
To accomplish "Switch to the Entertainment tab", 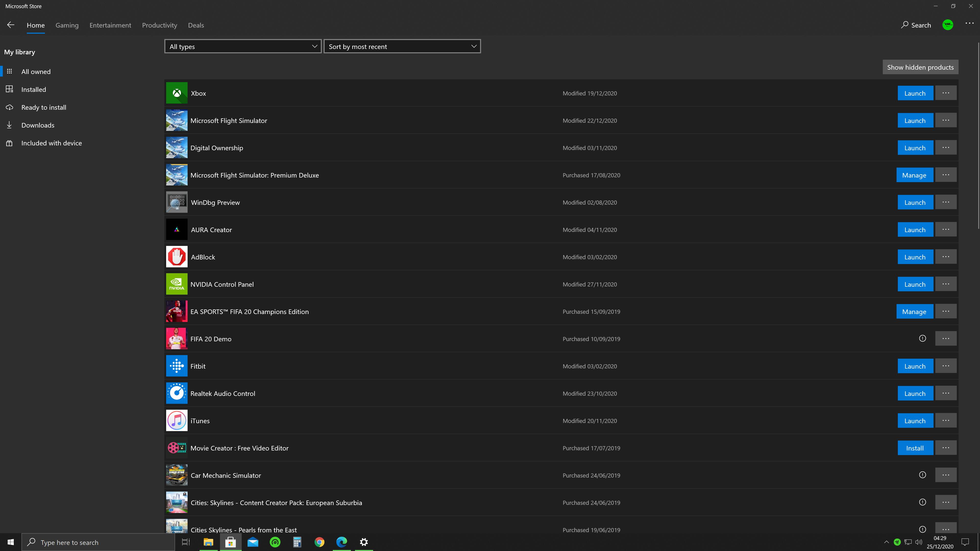I will 110,25.
